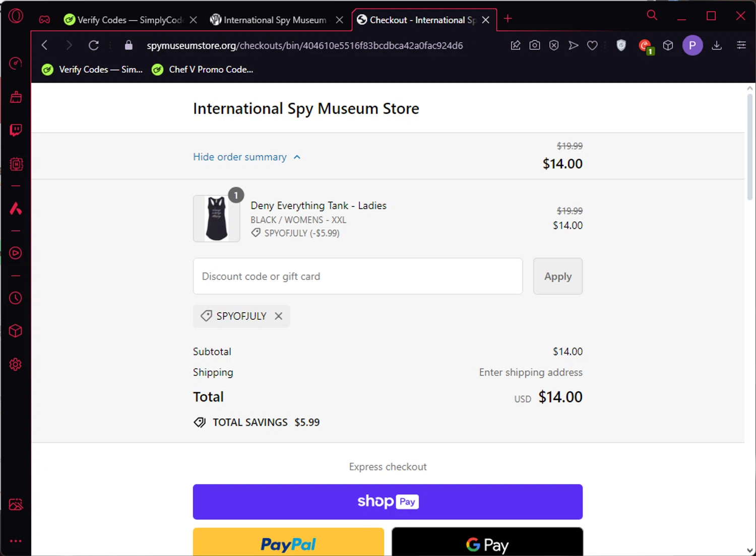This screenshot has width=756, height=556.
Task: Open the red extension with badge 1
Action: 645,46
